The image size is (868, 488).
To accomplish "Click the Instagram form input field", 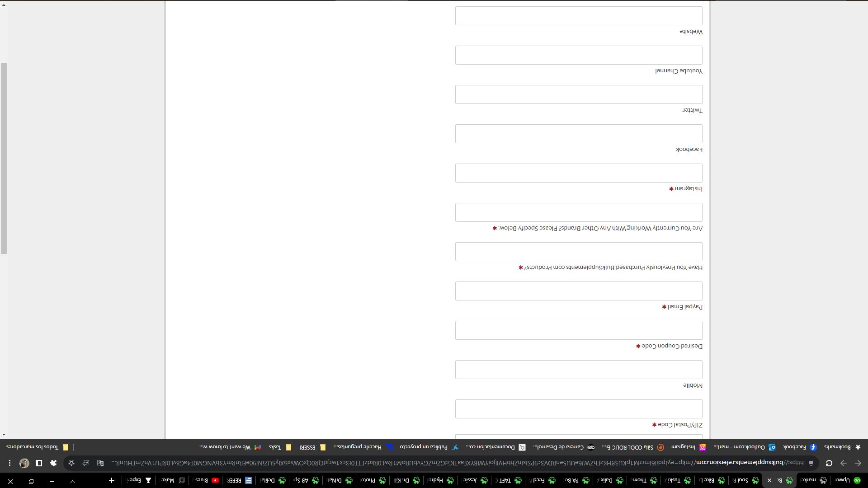I will click(x=579, y=173).
